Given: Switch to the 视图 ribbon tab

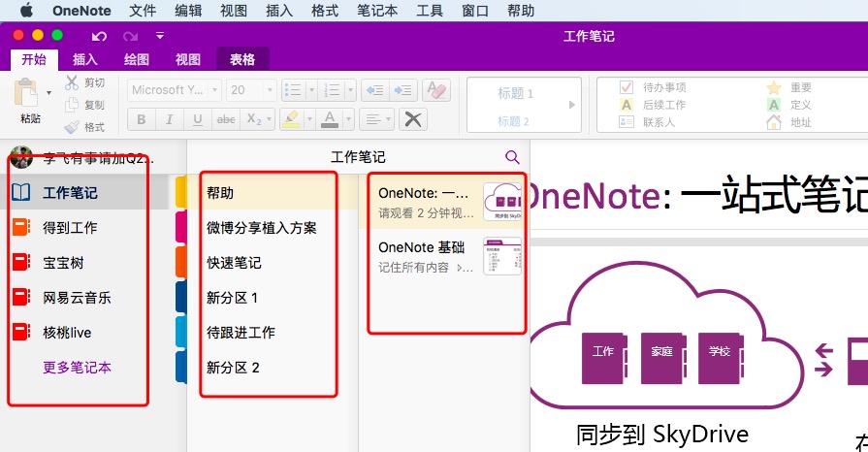Looking at the screenshot, I should point(187,59).
